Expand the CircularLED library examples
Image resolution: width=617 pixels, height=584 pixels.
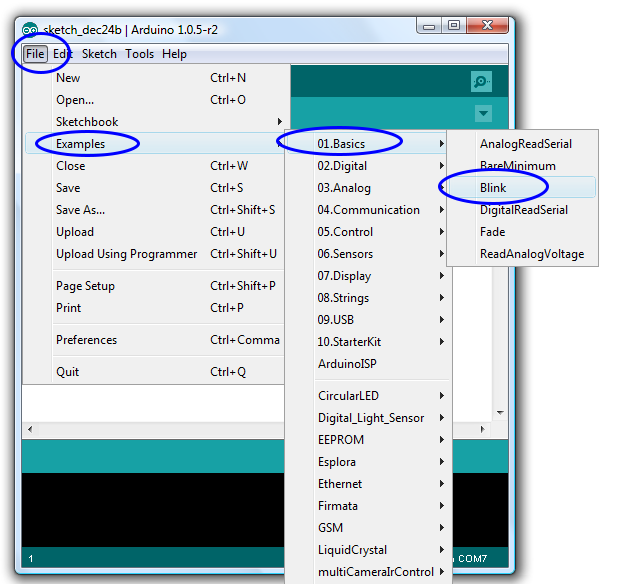[369, 396]
